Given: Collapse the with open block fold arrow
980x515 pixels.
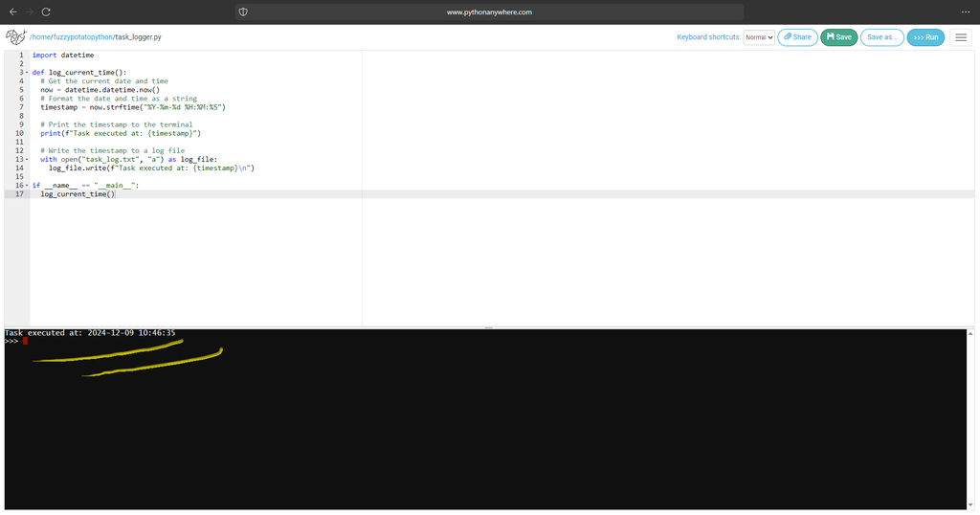Looking at the screenshot, I should point(27,159).
